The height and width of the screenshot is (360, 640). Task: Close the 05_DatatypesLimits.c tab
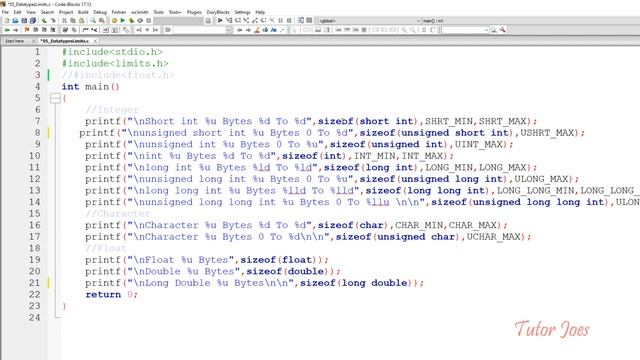click(x=95, y=41)
